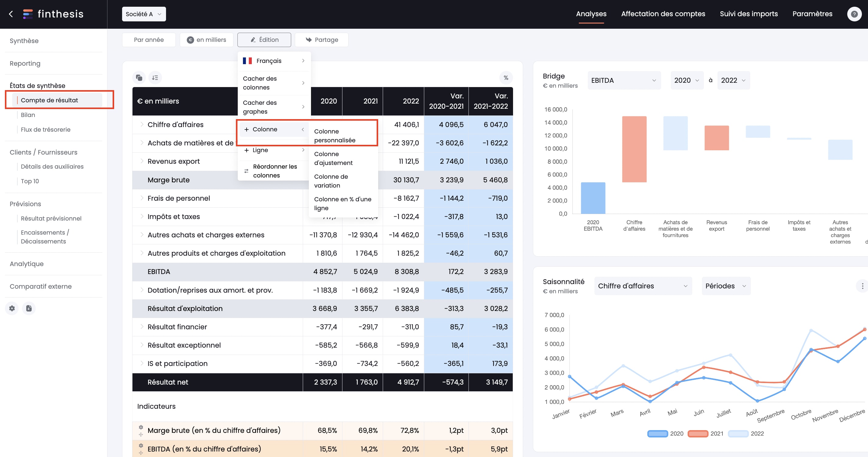This screenshot has height=457, width=868.
Task: Open Suivi des imports tab
Action: [749, 14]
